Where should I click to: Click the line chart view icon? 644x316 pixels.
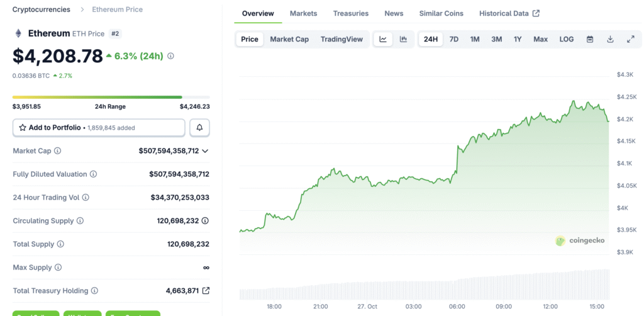pos(383,39)
